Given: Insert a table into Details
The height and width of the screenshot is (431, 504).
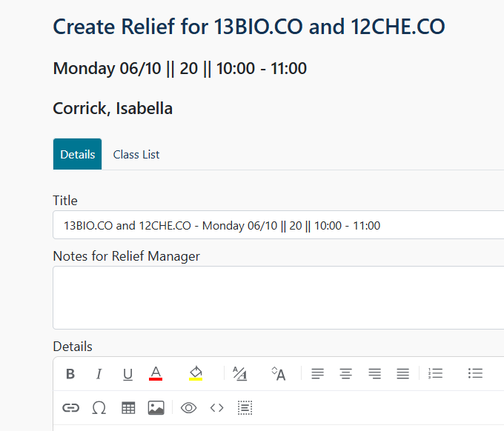Looking at the screenshot, I should 128,407.
